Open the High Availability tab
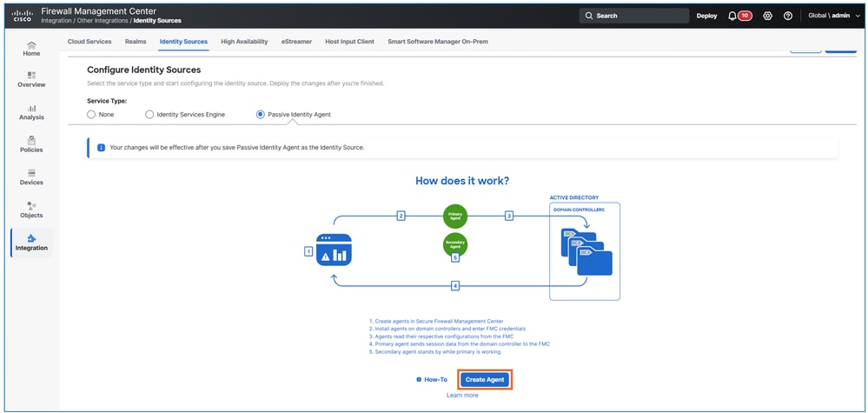The image size is (868, 413). click(x=244, y=42)
